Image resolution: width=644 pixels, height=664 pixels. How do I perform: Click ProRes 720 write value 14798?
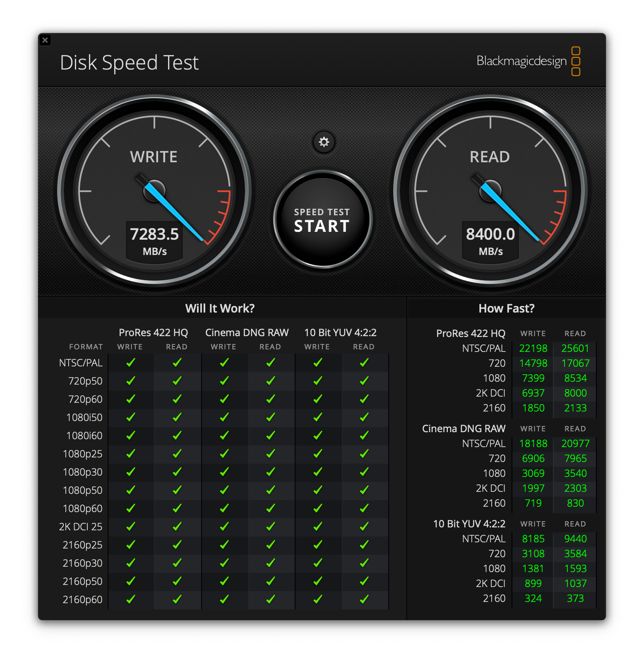[x=533, y=363]
